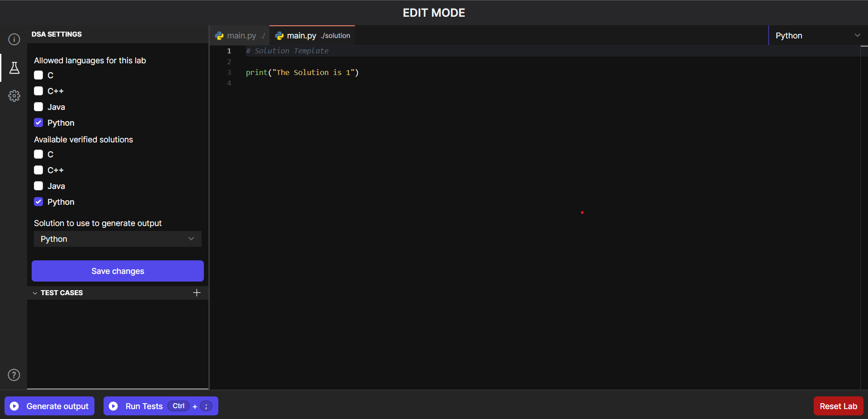Click the Save changes button
868x419 pixels.
[118, 271]
